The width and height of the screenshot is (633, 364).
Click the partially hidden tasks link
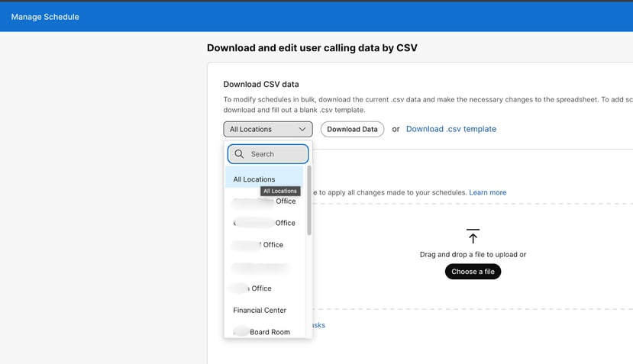point(318,325)
